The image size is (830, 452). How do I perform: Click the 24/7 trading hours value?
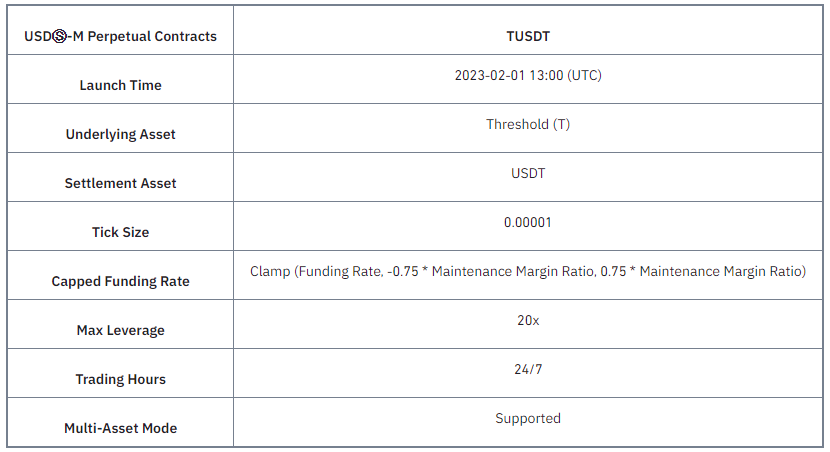point(528,369)
